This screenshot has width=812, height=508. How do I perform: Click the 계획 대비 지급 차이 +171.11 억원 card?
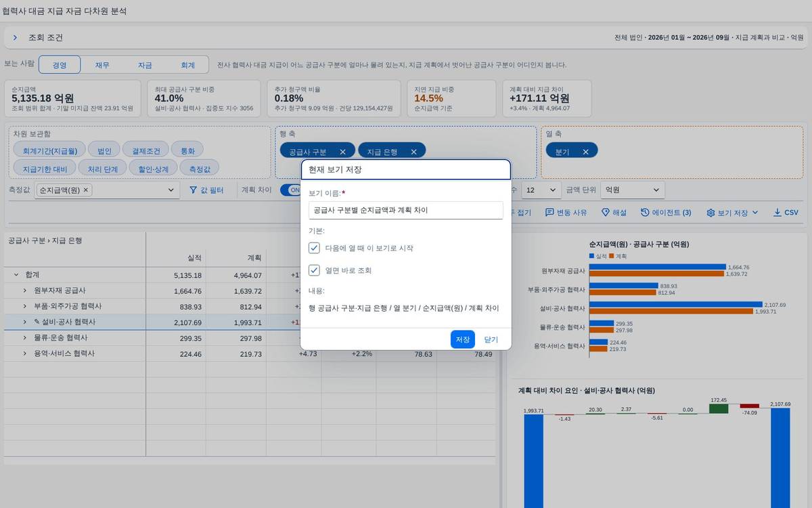(x=547, y=98)
